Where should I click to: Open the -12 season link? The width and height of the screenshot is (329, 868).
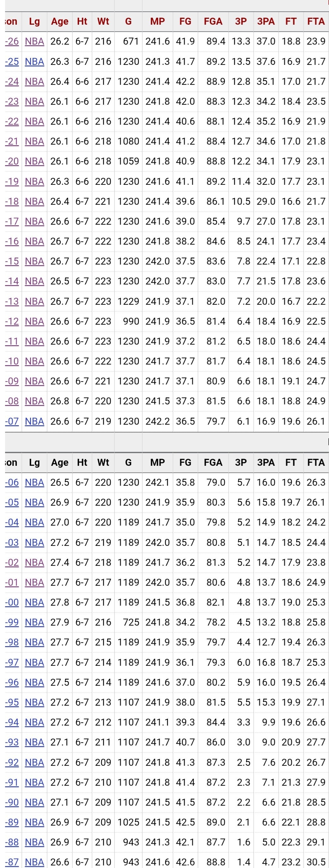12,322
